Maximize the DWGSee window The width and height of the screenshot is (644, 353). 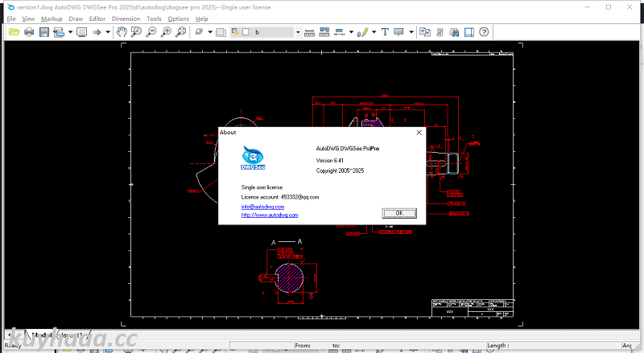tap(609, 7)
